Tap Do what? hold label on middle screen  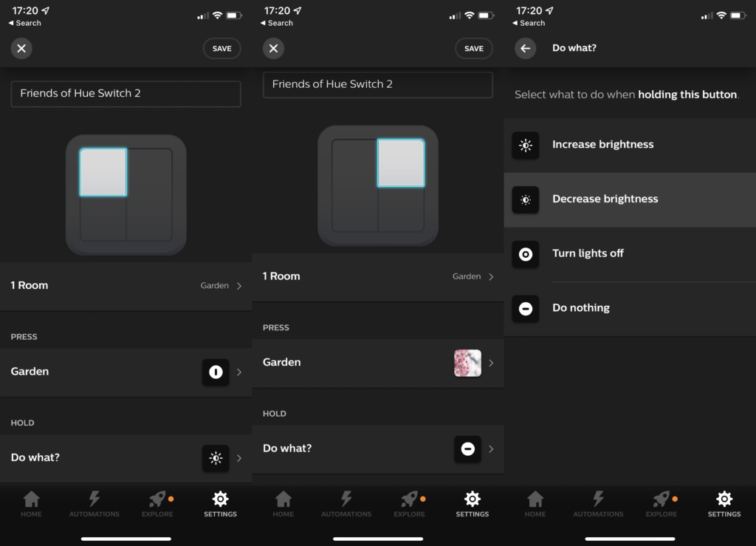tap(287, 448)
